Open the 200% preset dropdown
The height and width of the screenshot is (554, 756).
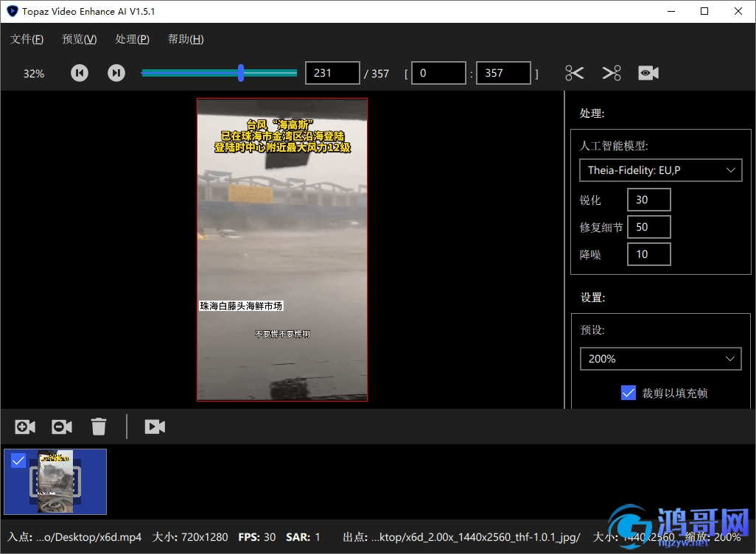660,359
